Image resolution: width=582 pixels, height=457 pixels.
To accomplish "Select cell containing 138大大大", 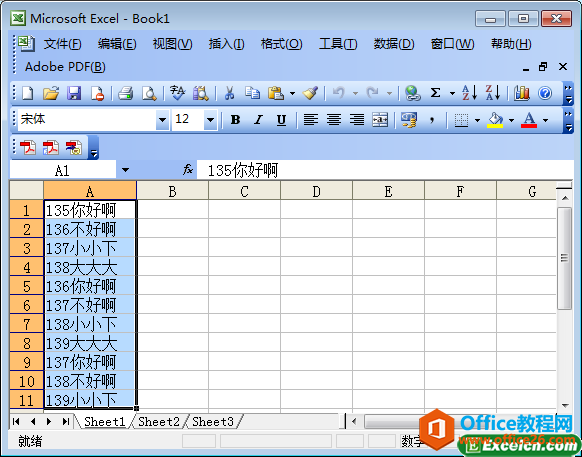I will click(x=90, y=267).
